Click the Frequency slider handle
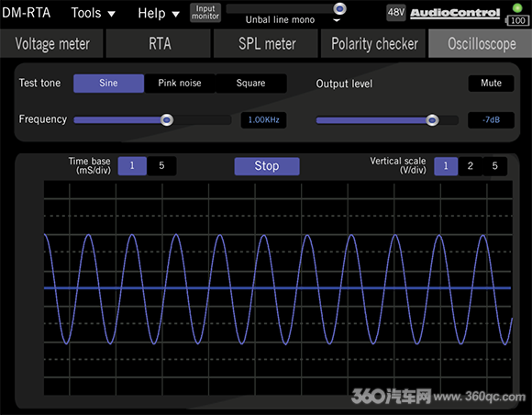 [x=167, y=120]
